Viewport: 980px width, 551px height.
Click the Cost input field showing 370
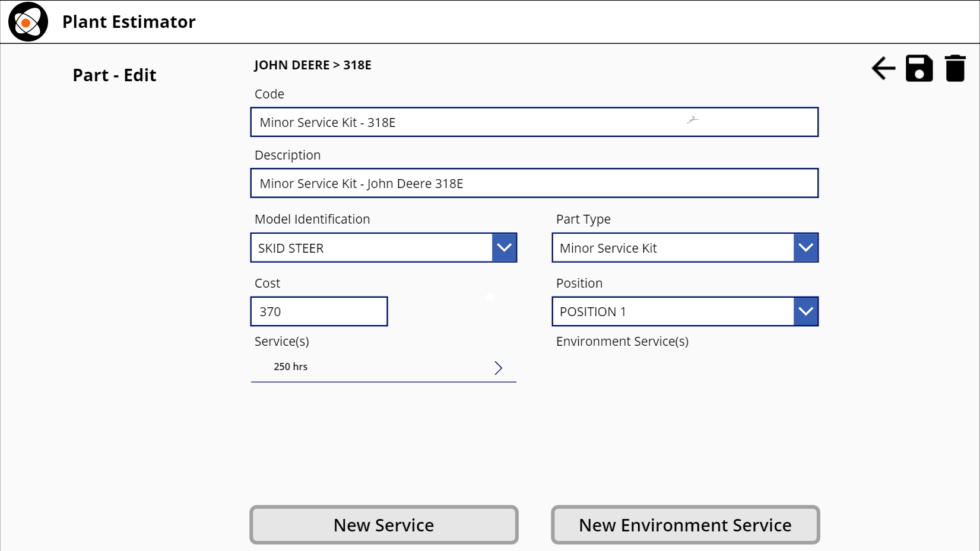(319, 311)
